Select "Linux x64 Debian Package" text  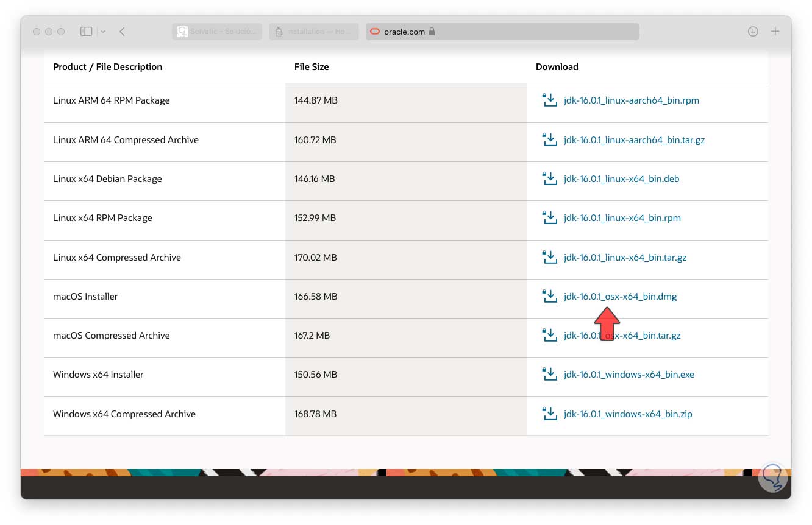tap(107, 179)
